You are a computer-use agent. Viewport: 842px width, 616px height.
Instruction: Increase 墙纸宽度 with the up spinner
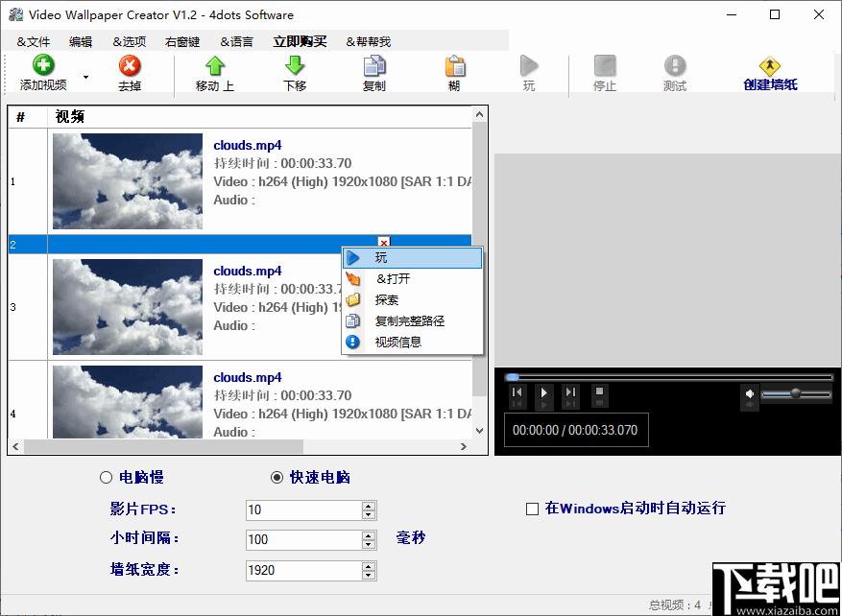369,566
